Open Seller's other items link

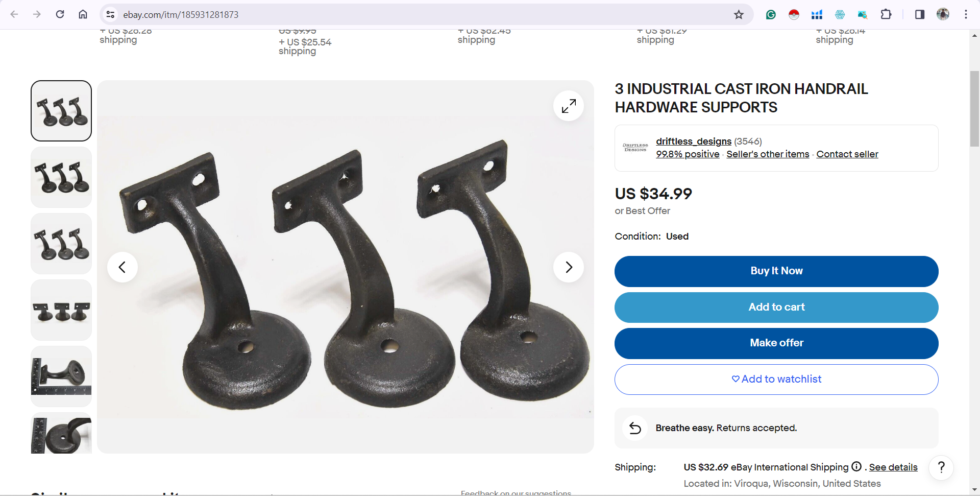click(x=768, y=154)
